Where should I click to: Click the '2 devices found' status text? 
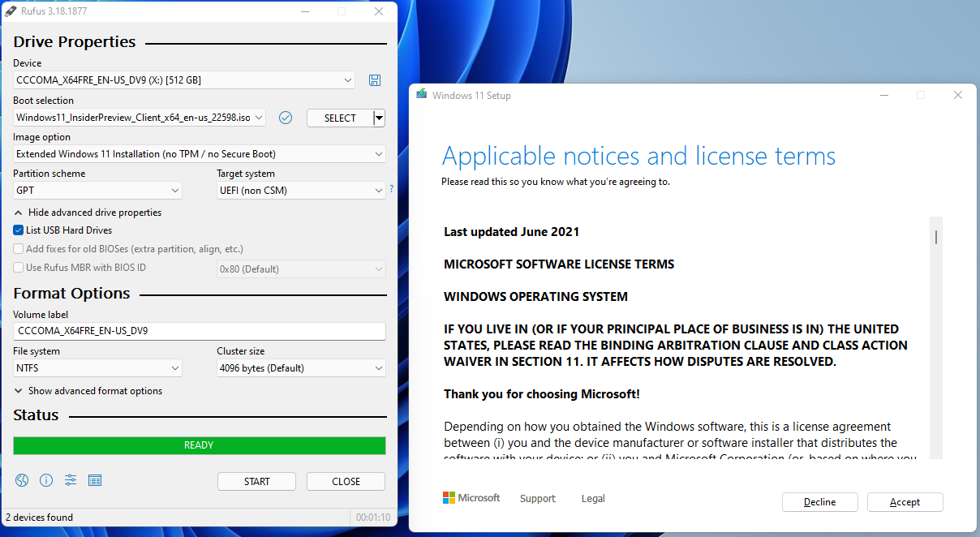point(39,518)
